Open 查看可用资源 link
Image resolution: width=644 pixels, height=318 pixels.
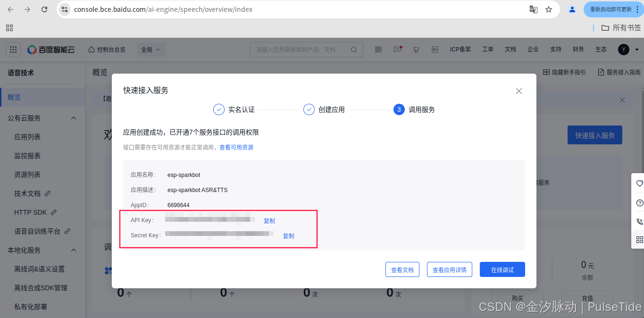tap(236, 148)
